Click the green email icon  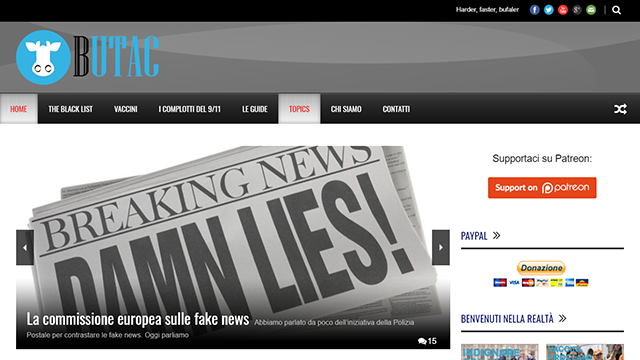pos(591,10)
